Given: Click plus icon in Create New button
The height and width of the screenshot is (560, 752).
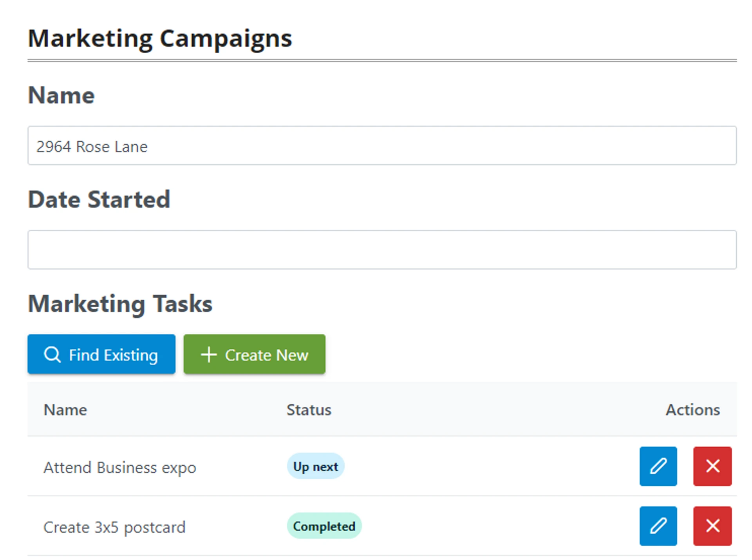Looking at the screenshot, I should click(x=208, y=355).
